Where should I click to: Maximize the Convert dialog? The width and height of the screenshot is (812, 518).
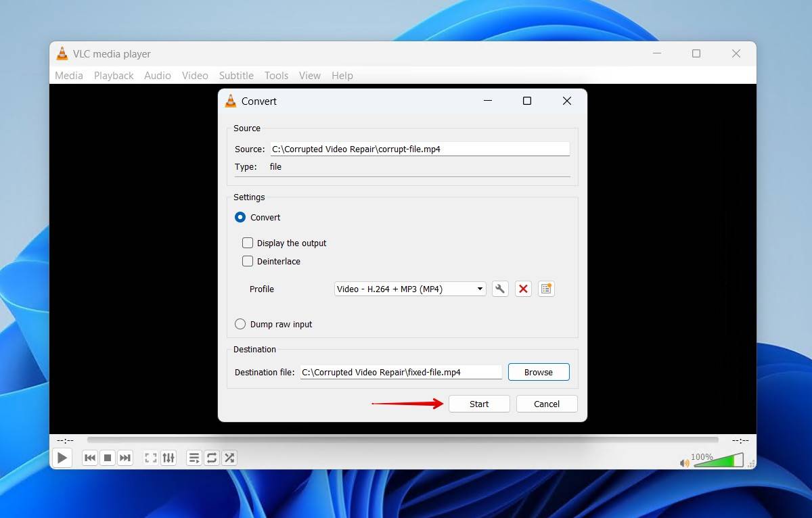tap(527, 101)
